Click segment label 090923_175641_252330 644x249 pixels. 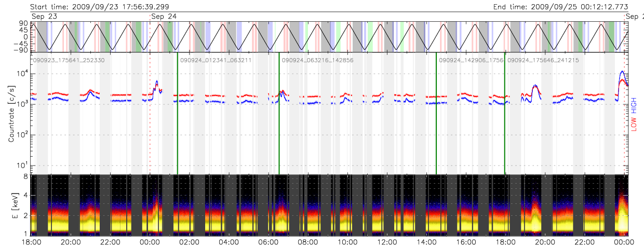[69, 60]
